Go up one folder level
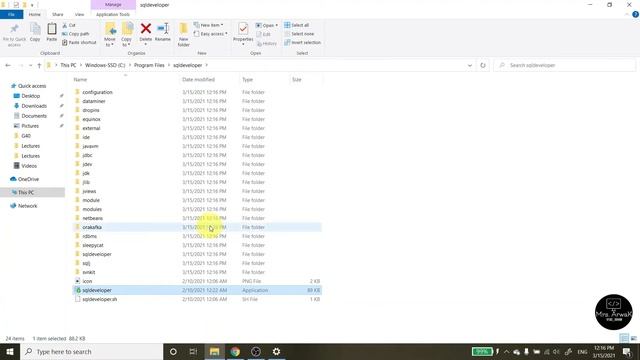Viewport: 640px width, 360px height. [39, 65]
